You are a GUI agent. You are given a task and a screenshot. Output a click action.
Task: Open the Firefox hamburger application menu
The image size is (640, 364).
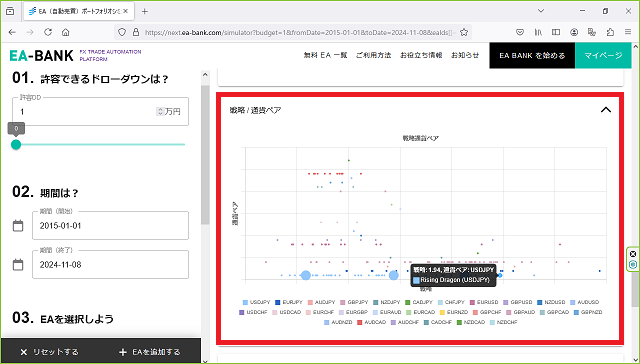628,32
